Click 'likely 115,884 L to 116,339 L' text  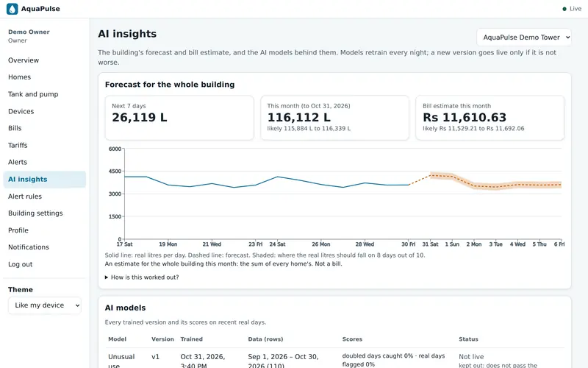pyautogui.click(x=309, y=128)
